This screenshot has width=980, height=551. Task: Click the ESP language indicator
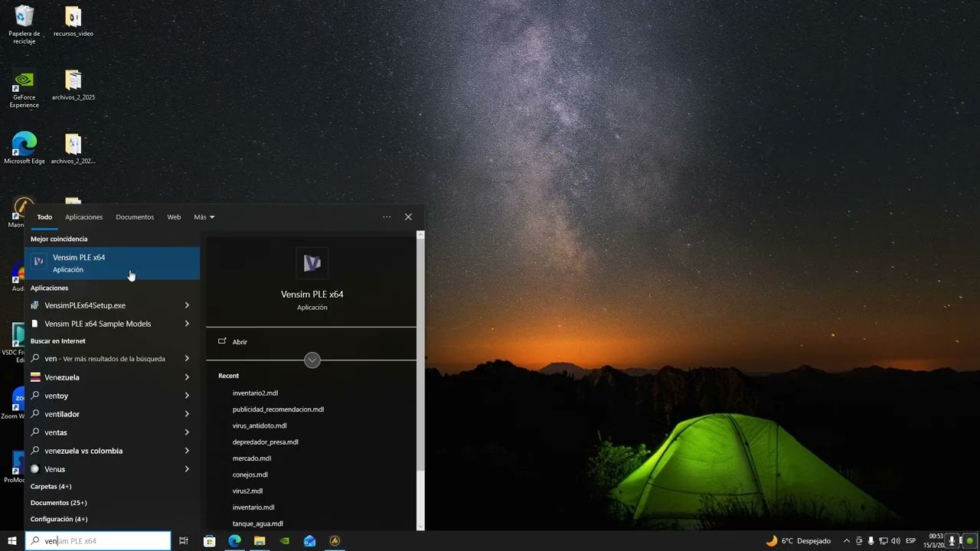pos(911,541)
